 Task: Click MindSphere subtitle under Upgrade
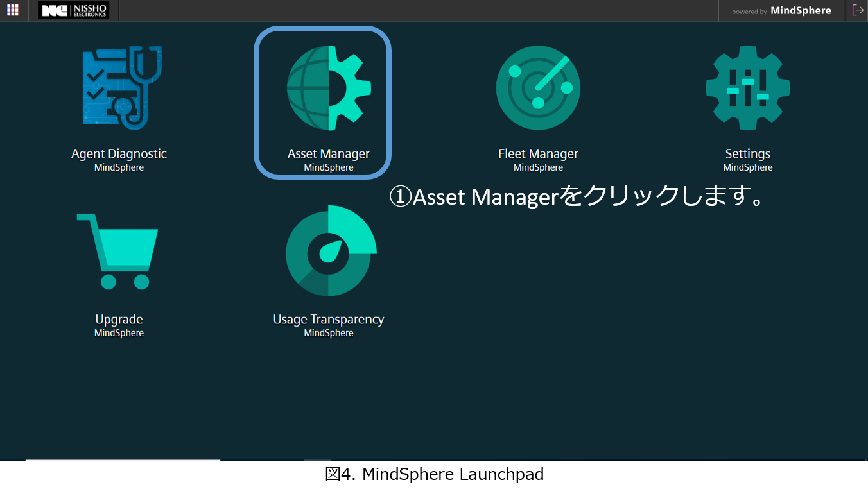click(119, 333)
